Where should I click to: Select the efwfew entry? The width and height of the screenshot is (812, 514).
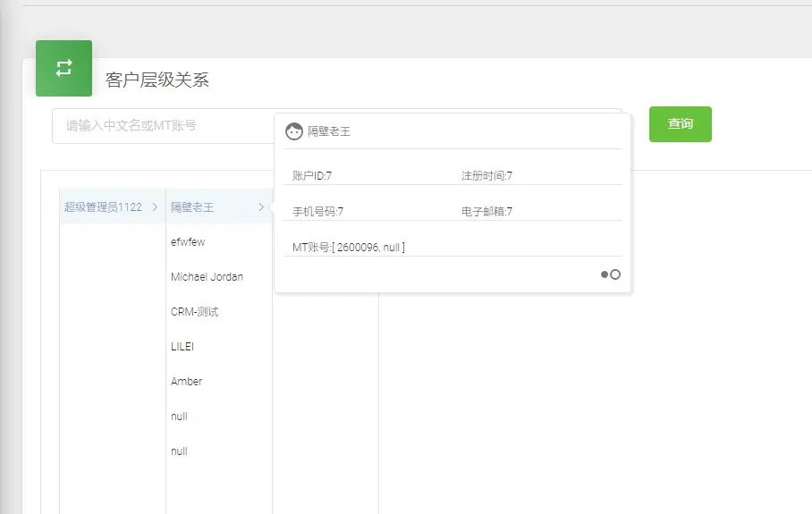(x=188, y=241)
